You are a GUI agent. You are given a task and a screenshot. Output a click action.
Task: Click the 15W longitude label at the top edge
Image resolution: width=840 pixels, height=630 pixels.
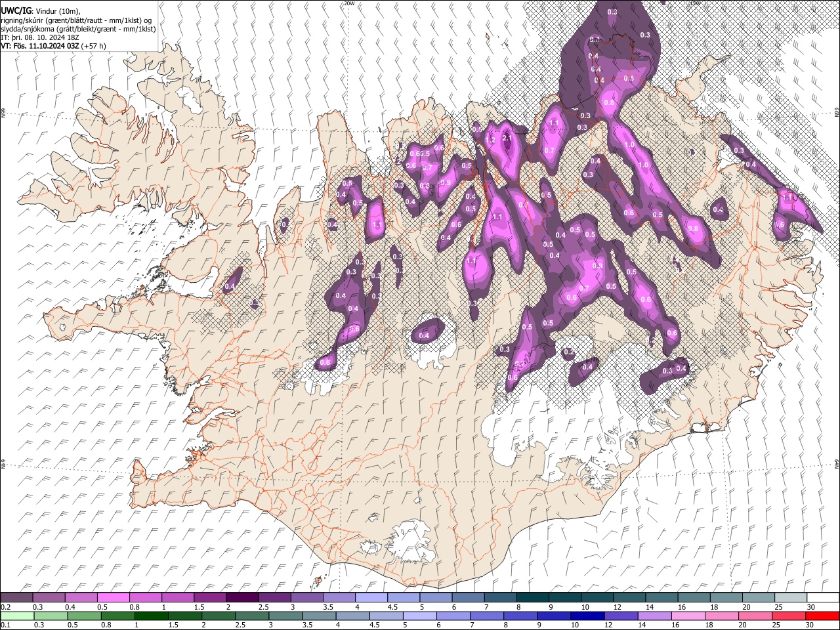pos(695,3)
